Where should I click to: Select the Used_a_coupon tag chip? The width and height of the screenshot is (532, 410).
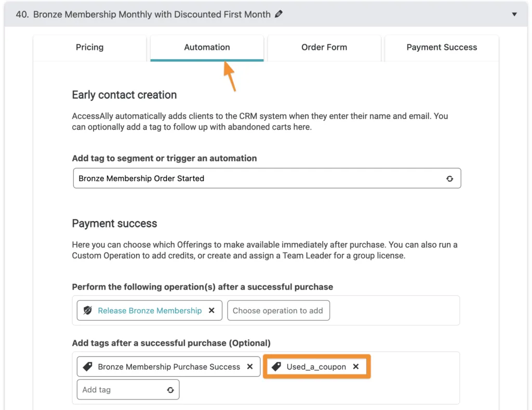(x=316, y=366)
